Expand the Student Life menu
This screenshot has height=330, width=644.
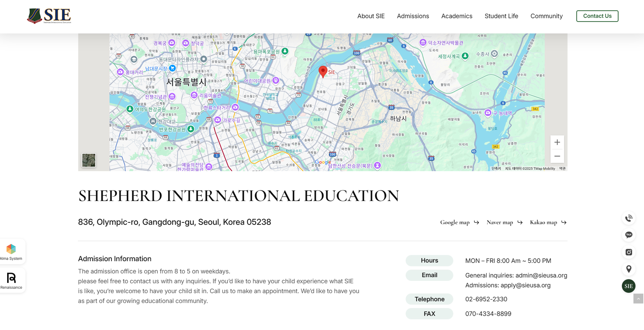tap(501, 16)
